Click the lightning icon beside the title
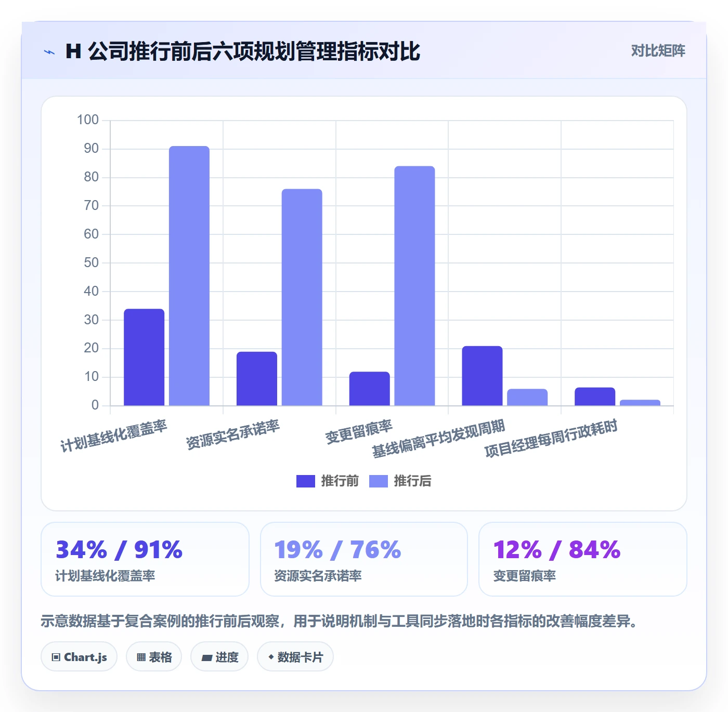Screen dimensions: 728x712 [x=49, y=52]
